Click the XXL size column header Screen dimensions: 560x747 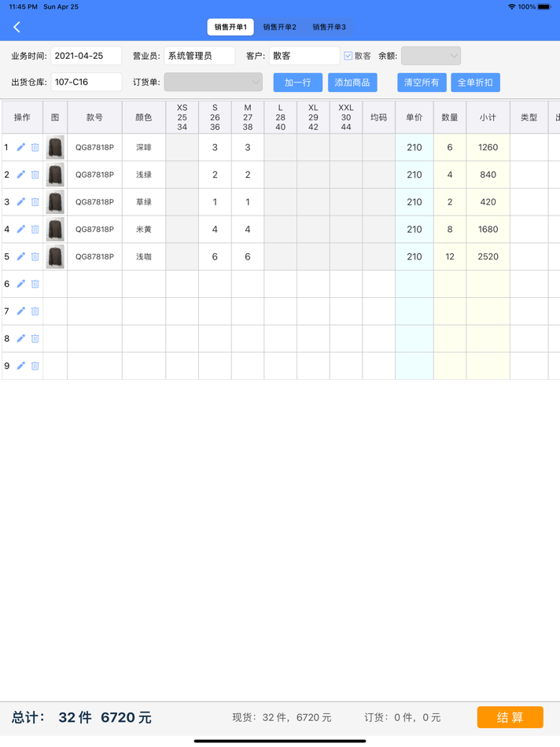346,117
